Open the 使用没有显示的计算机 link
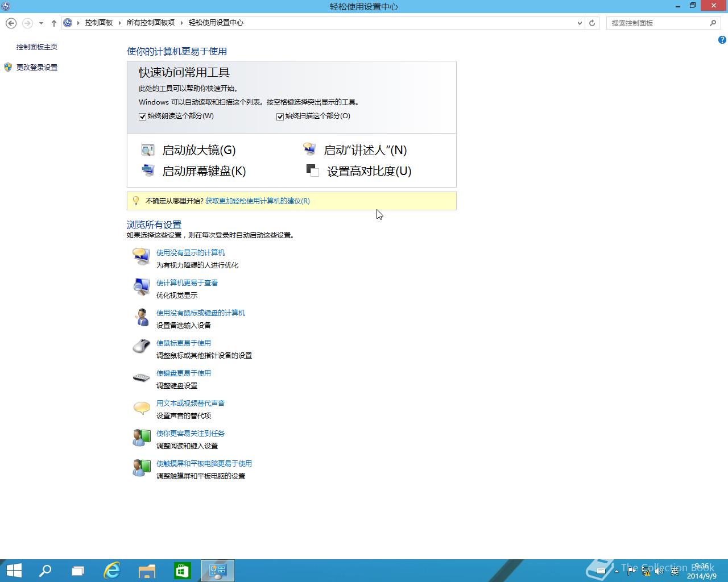728x582 pixels. (191, 252)
